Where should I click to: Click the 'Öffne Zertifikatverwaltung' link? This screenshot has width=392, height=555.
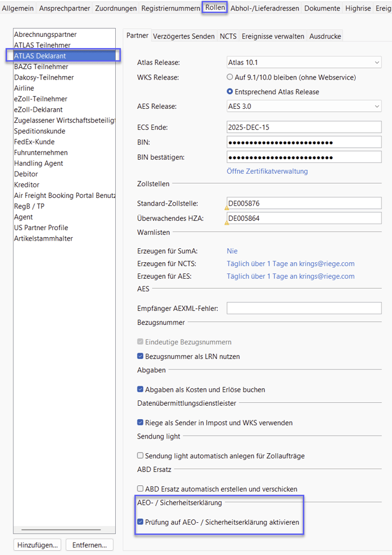267,172
